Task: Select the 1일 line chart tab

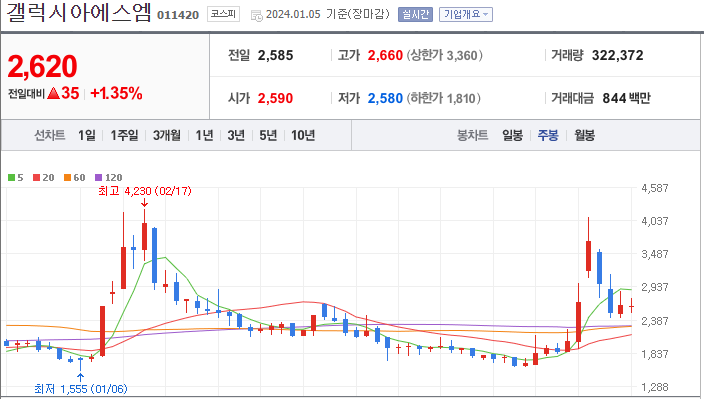Action: click(87, 135)
